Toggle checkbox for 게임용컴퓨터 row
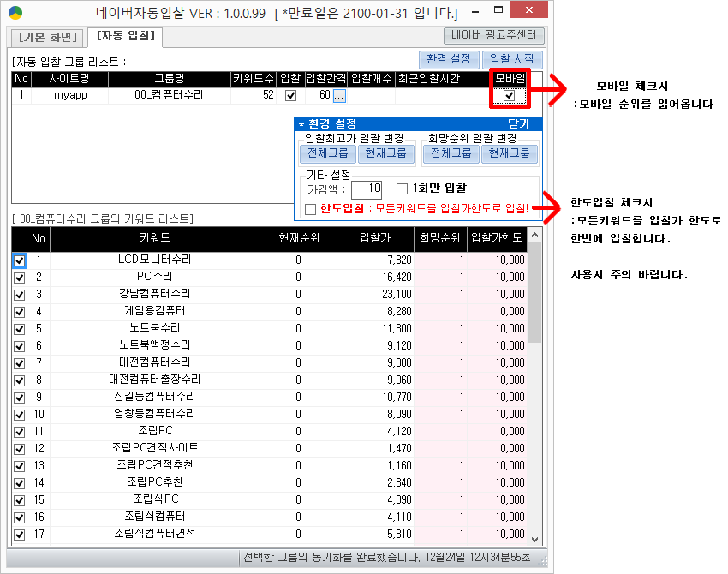The height and width of the screenshot is (574, 728). [x=19, y=312]
